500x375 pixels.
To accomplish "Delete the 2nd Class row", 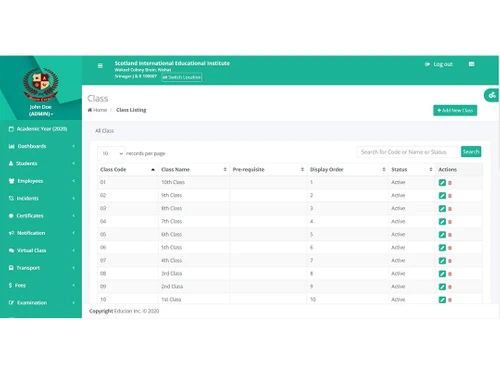I will tap(450, 287).
